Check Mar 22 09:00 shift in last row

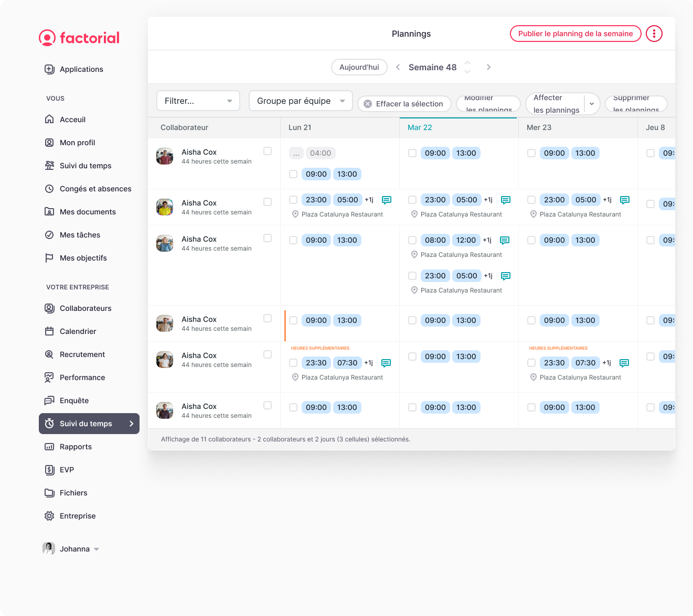point(412,407)
